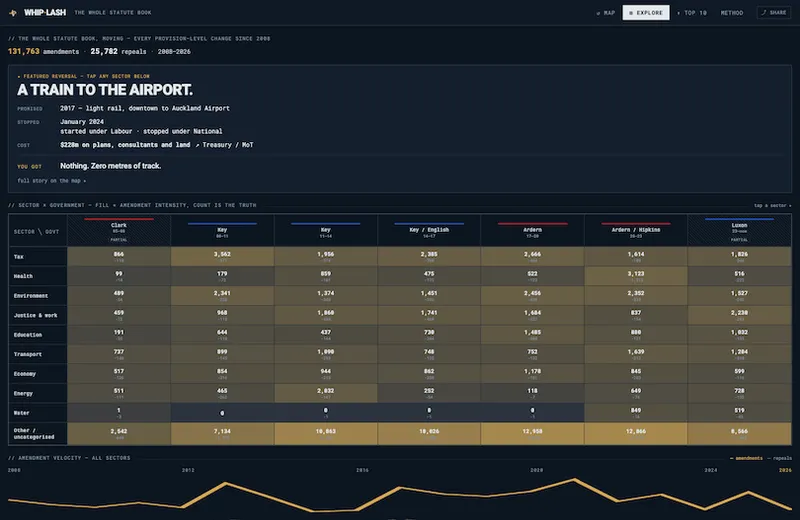This screenshot has height=520, width=800.
Task: Click the Economy cell showing 1,178
Action: 532,374
